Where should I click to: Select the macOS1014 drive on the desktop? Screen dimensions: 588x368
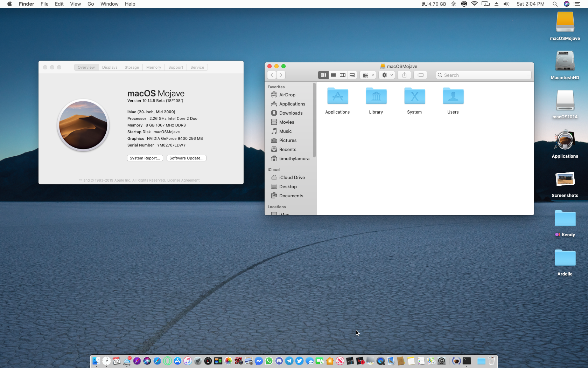[x=565, y=104]
